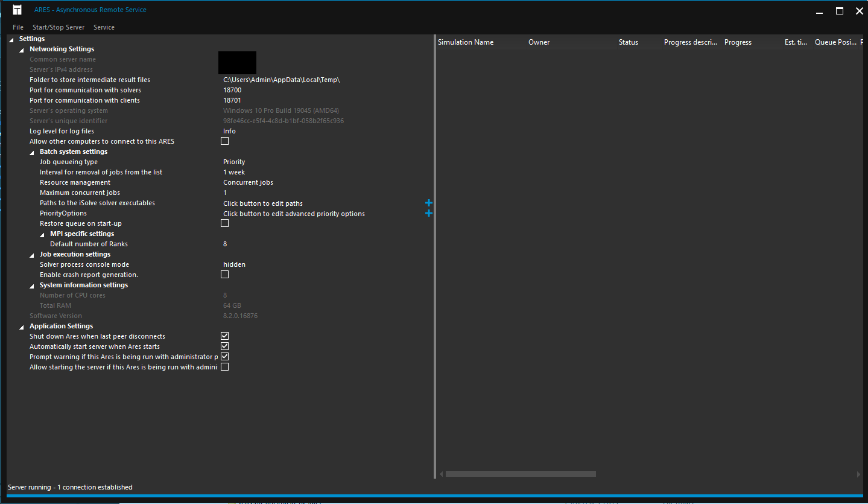868x504 pixels.
Task: Sort by Owner column header
Action: click(x=539, y=42)
